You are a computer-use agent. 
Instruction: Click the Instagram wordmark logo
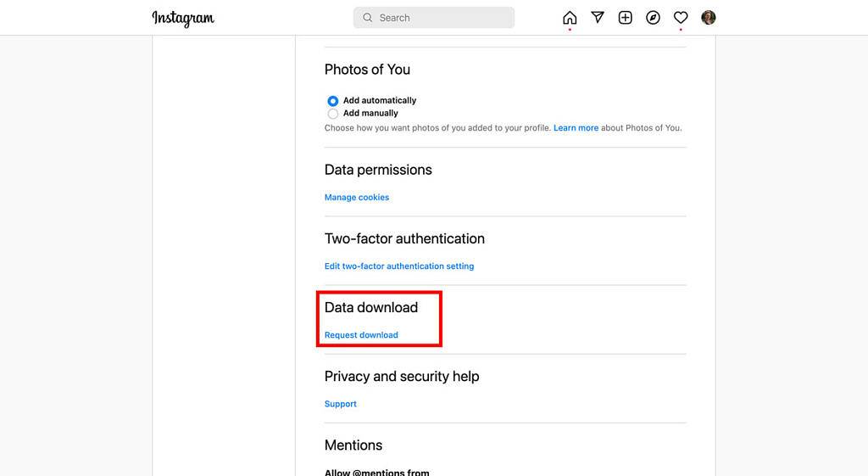183,18
